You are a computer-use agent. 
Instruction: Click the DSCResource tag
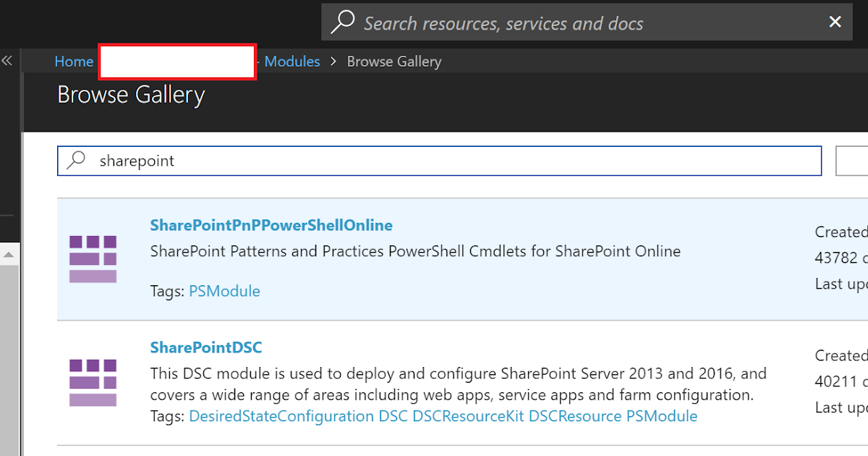coord(575,416)
